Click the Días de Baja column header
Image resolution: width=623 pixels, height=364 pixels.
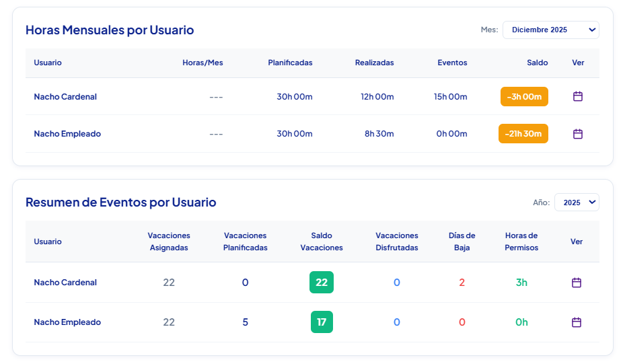coord(462,242)
